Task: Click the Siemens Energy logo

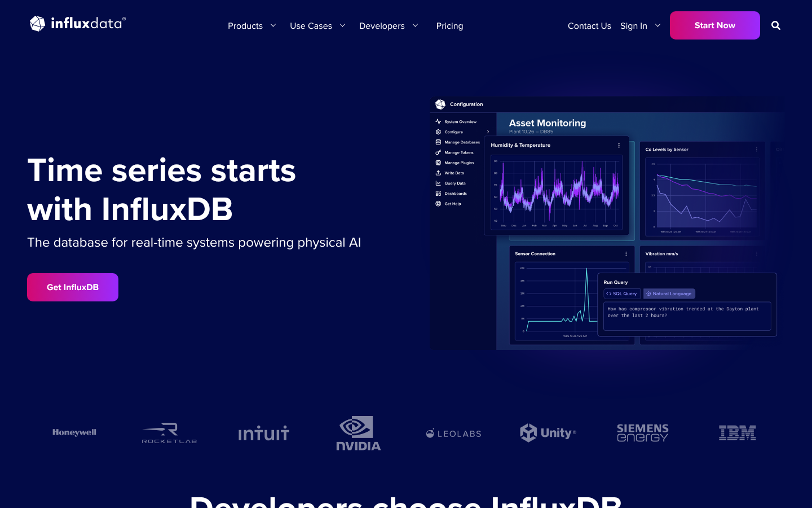Action: pos(643,433)
